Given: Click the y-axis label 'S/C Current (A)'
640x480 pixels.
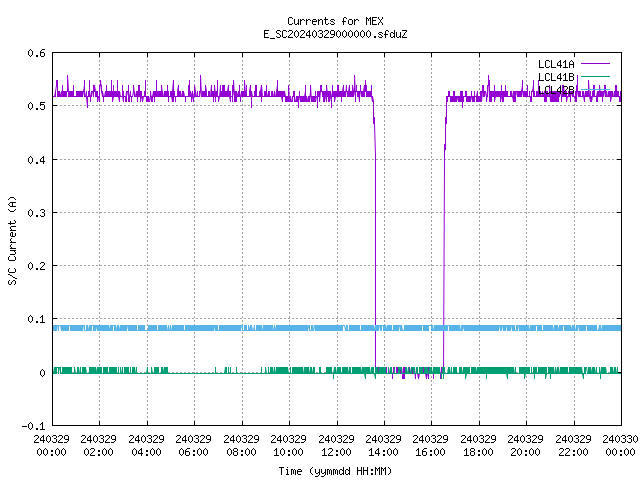Looking at the screenshot, I should 12,241.
